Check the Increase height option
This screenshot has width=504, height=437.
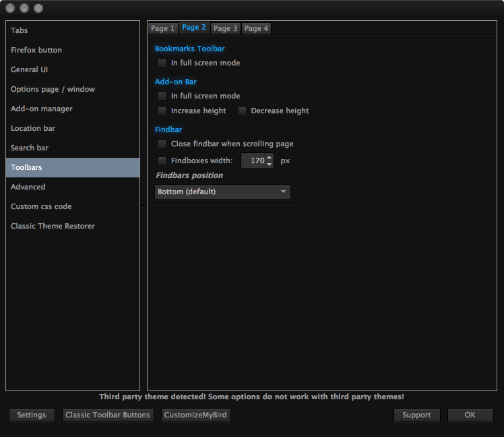pyautogui.click(x=162, y=111)
